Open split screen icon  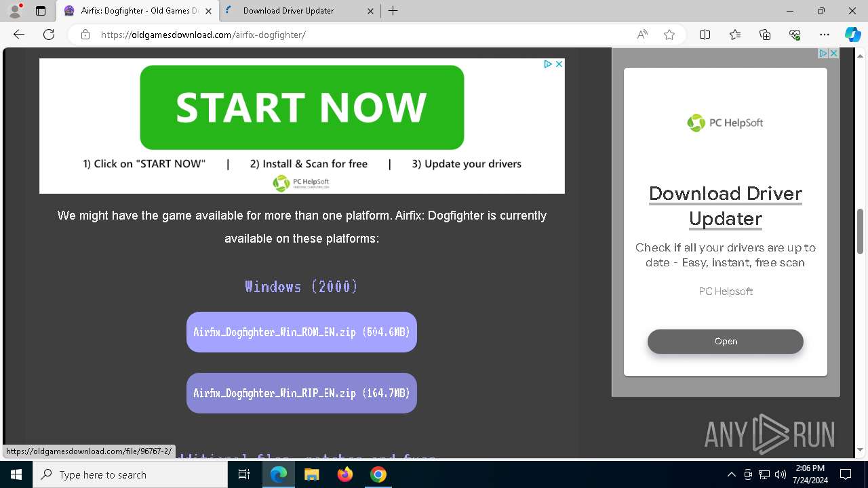pos(705,35)
